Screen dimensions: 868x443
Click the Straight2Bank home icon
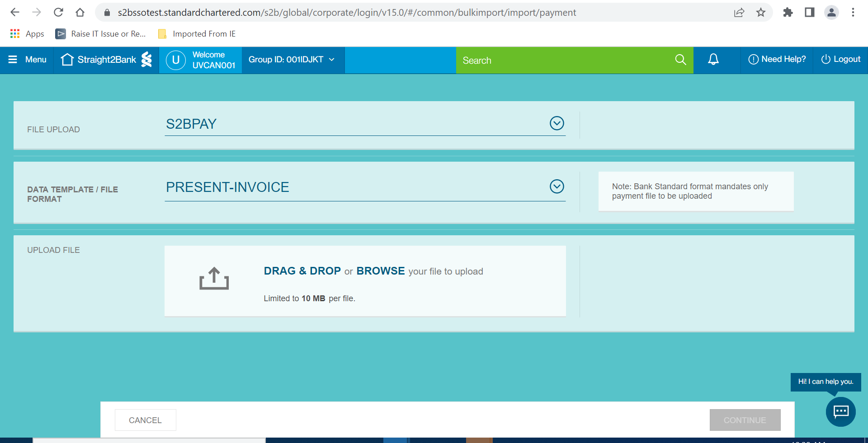pos(67,60)
